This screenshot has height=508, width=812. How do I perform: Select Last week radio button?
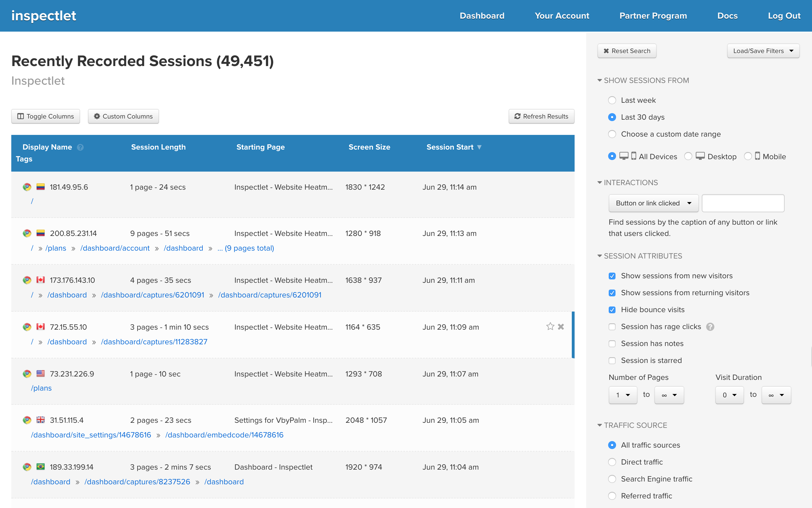coord(612,100)
